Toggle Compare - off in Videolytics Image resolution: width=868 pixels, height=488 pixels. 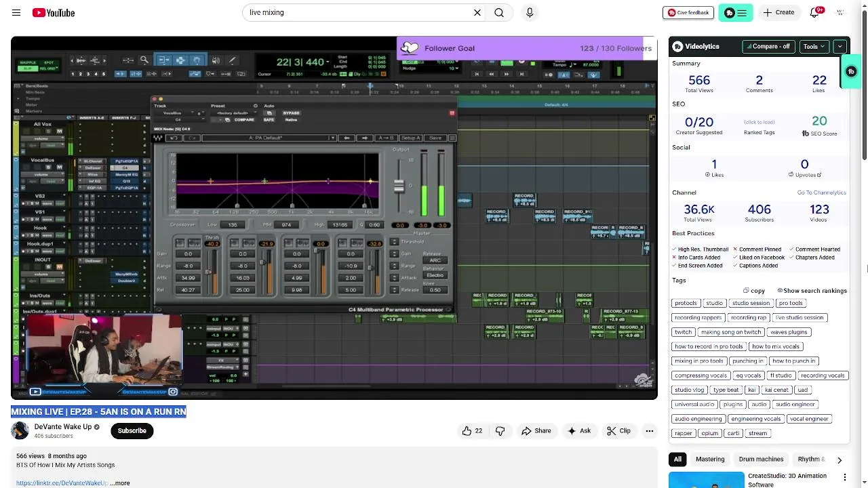pos(769,46)
